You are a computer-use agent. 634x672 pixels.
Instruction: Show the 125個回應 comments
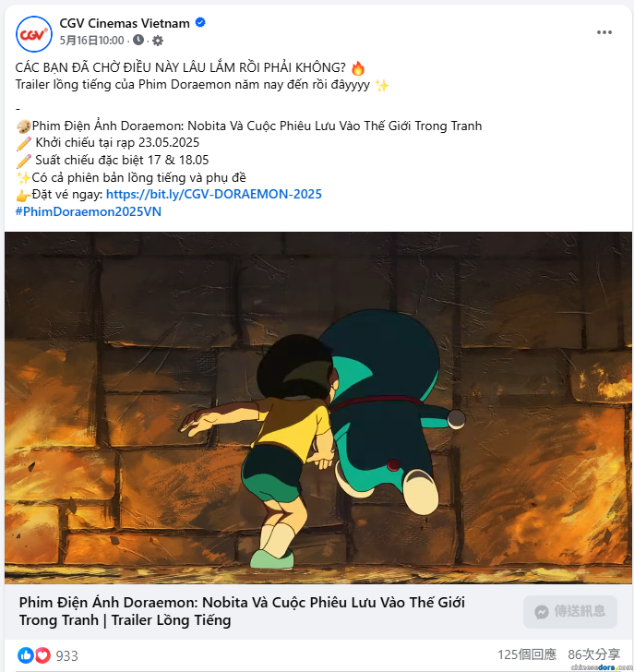pyautogui.click(x=527, y=654)
